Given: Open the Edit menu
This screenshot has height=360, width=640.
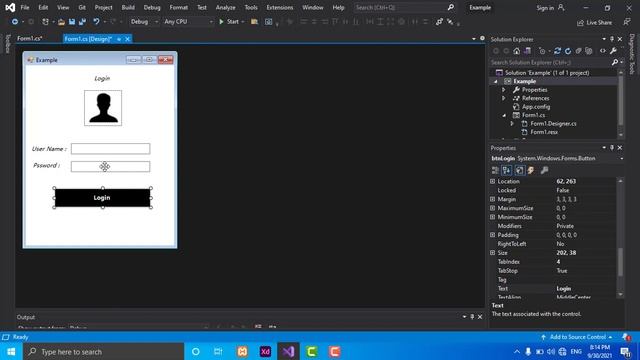Looking at the screenshot, I should [43, 7].
